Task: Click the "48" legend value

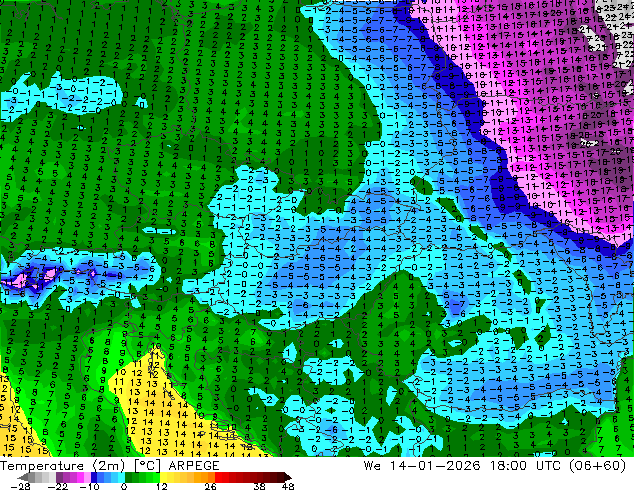Action: [288, 486]
